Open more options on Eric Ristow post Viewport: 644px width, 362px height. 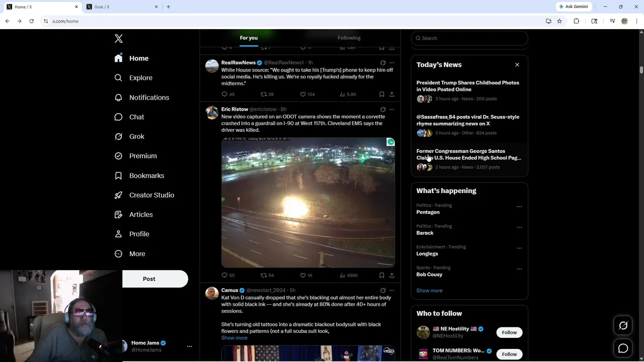click(x=392, y=109)
